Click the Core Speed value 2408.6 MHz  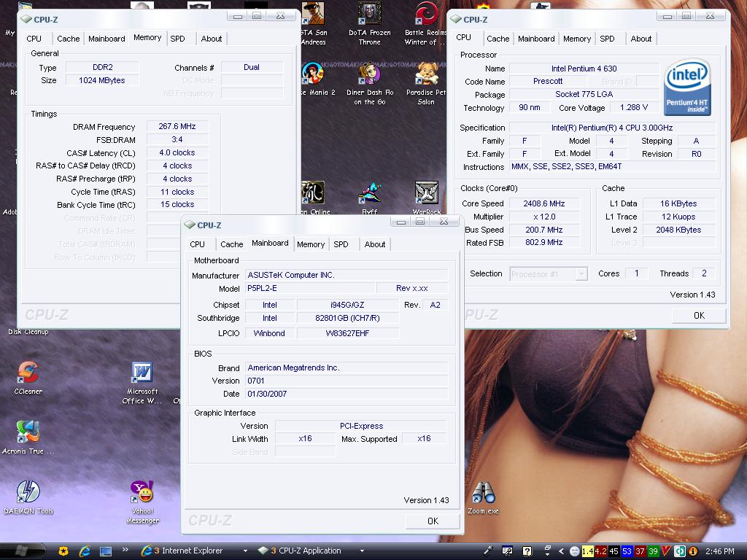coord(544,203)
